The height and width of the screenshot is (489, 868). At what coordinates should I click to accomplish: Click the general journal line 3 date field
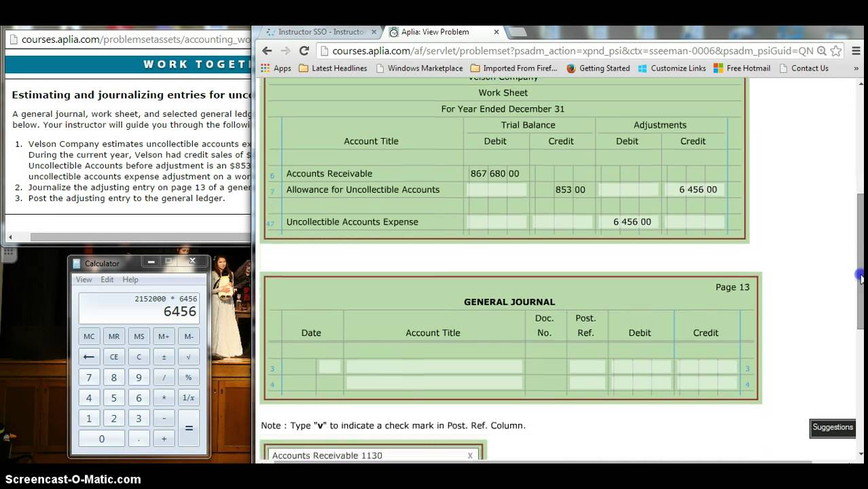[x=329, y=367]
